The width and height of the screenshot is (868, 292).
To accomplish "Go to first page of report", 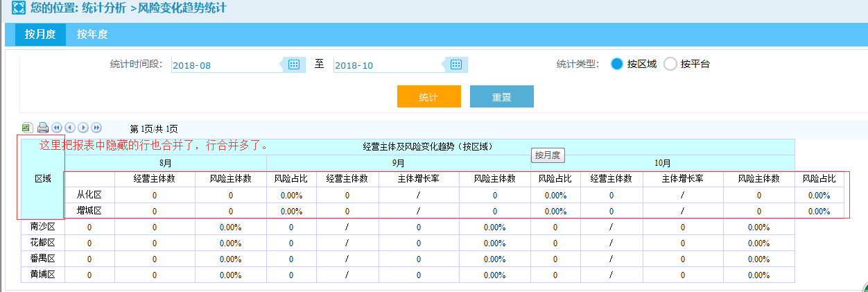I will pyautogui.click(x=57, y=128).
